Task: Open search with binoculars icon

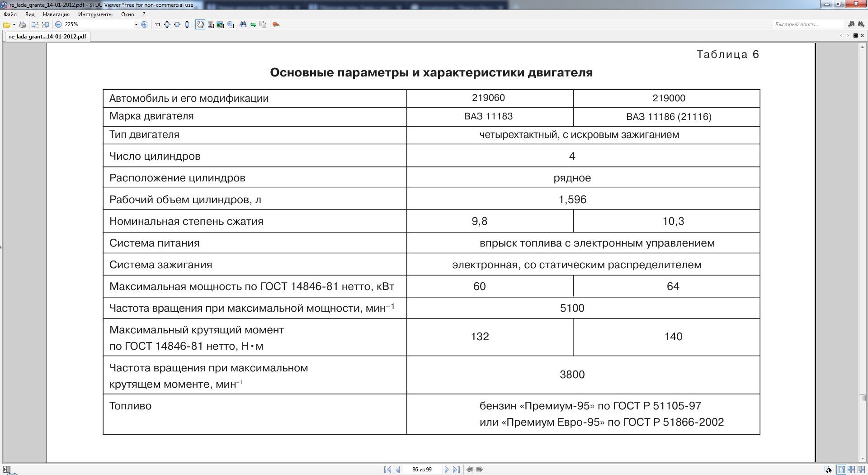Action: (243, 24)
